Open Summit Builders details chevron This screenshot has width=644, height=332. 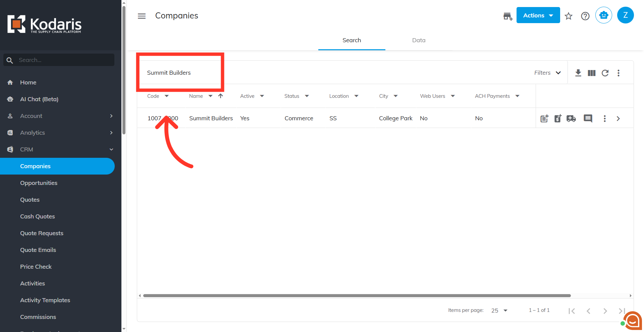(x=618, y=118)
